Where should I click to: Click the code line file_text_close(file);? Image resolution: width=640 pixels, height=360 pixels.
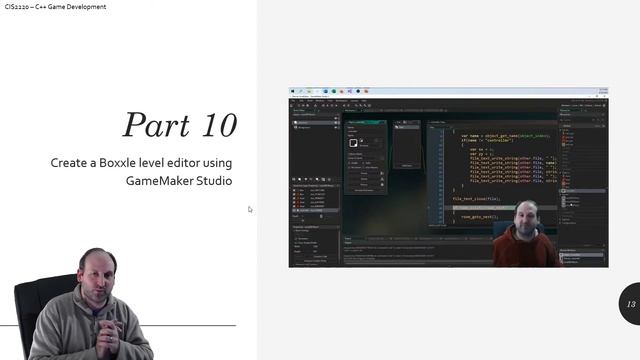(x=477, y=199)
